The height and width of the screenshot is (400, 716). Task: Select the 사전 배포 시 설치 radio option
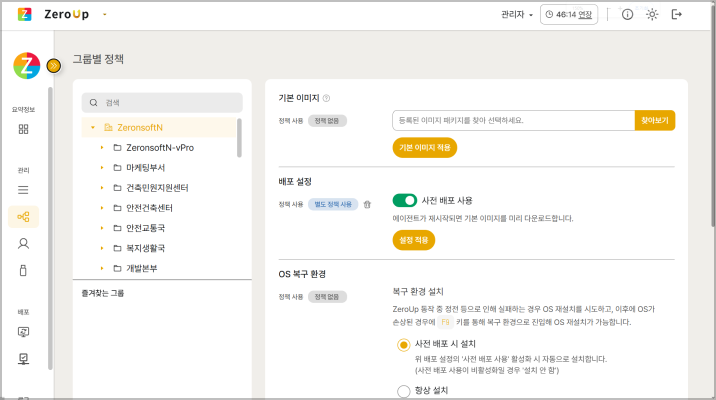pyautogui.click(x=404, y=344)
